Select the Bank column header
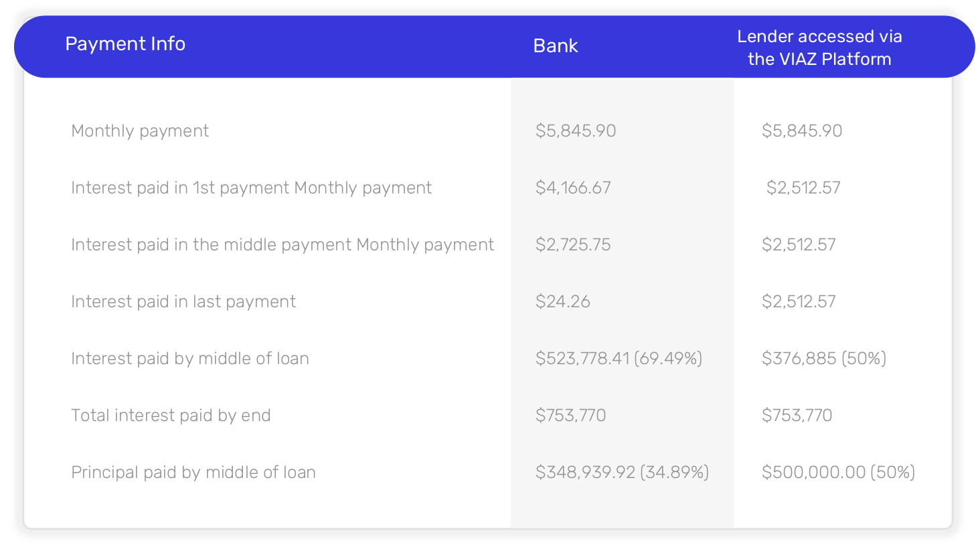 coord(556,46)
